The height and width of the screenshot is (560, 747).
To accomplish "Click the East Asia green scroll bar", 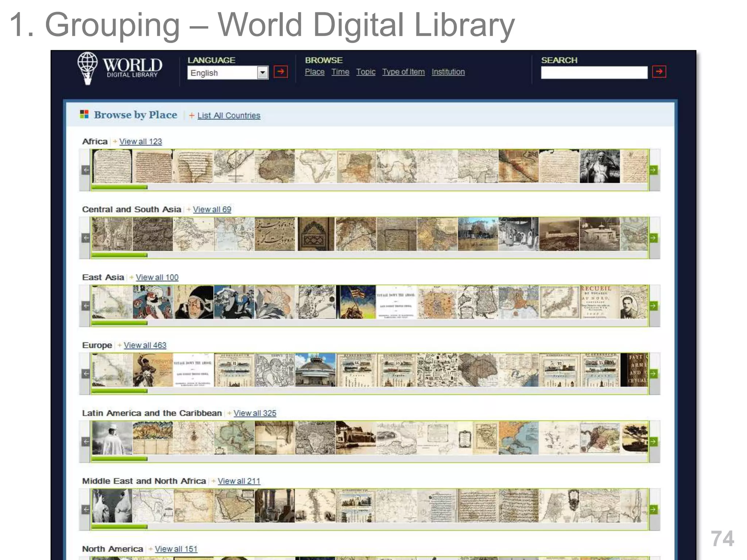I will click(119, 323).
